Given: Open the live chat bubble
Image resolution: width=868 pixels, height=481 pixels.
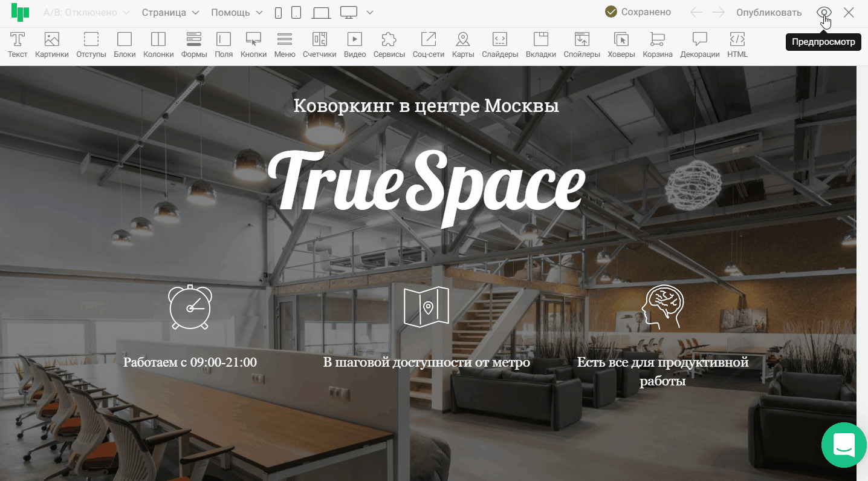Looking at the screenshot, I should [x=844, y=445].
